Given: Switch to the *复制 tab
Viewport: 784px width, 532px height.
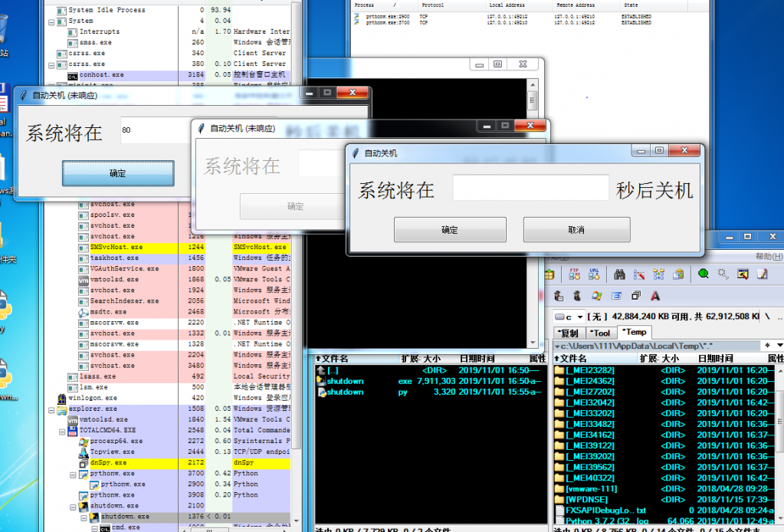Looking at the screenshot, I should pos(569,333).
